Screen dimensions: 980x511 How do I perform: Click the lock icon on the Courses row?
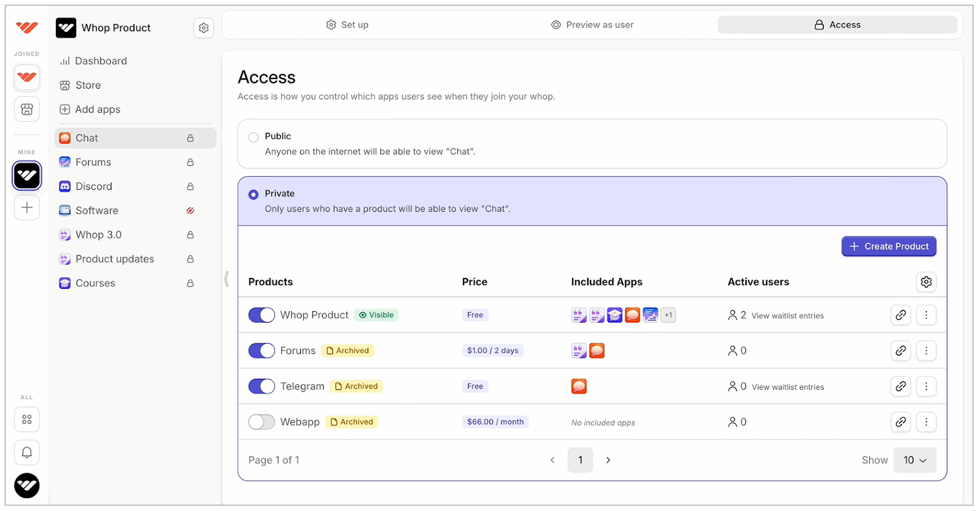190,283
